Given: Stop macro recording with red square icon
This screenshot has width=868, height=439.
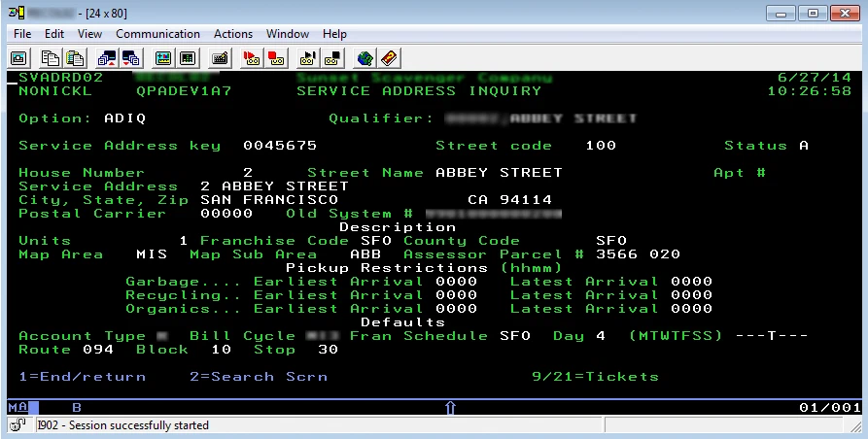Looking at the screenshot, I should tap(276, 58).
